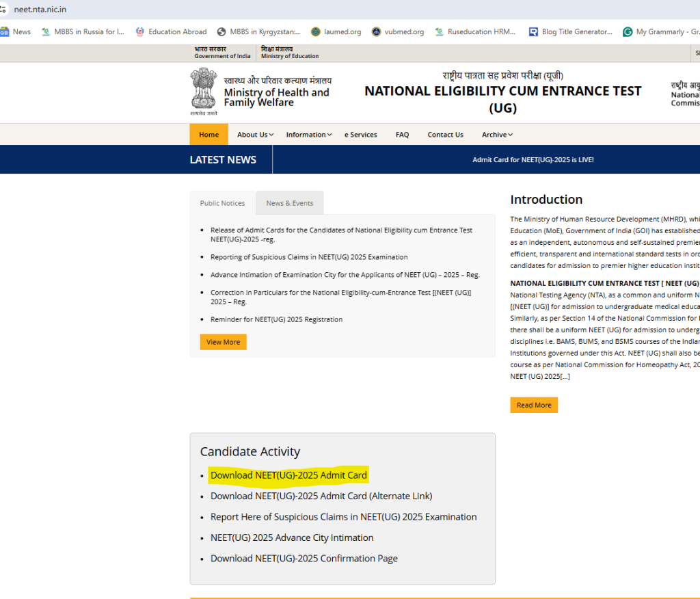Viewport: 700px width, 599px height.
Task: Open Advance Intimation of Examination City notice
Action: (x=345, y=275)
